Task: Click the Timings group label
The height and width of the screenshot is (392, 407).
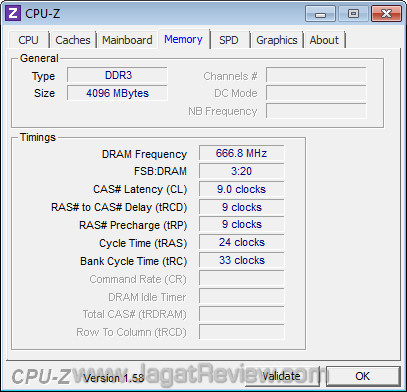Action: point(38,137)
